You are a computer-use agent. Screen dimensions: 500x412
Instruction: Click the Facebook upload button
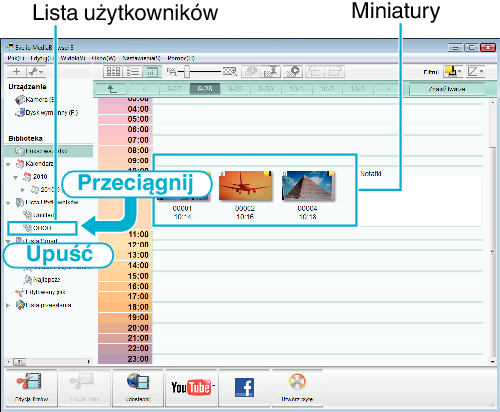(x=244, y=388)
